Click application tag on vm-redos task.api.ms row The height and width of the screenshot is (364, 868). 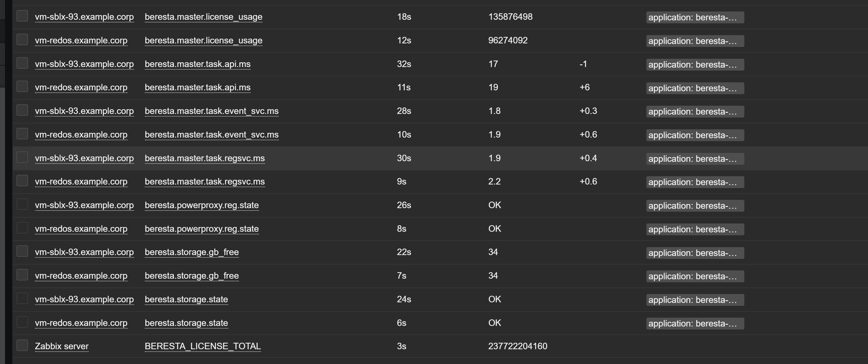pyautogui.click(x=694, y=88)
